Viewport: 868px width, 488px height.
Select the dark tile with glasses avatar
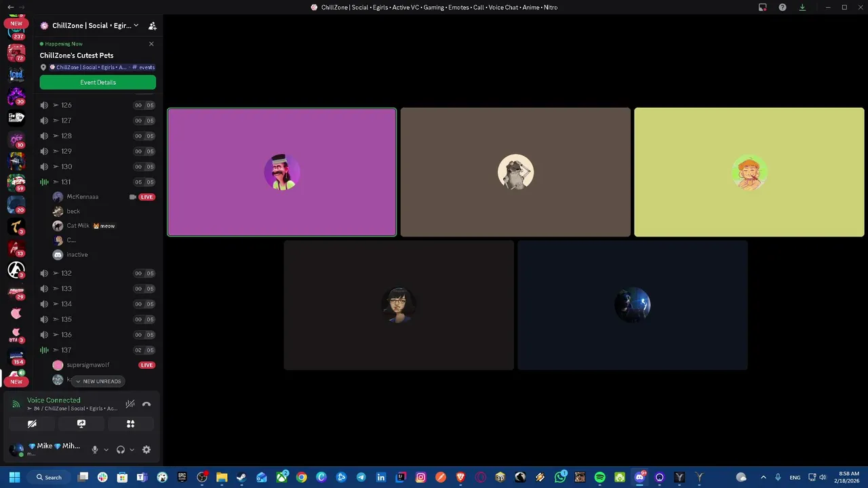pos(399,305)
